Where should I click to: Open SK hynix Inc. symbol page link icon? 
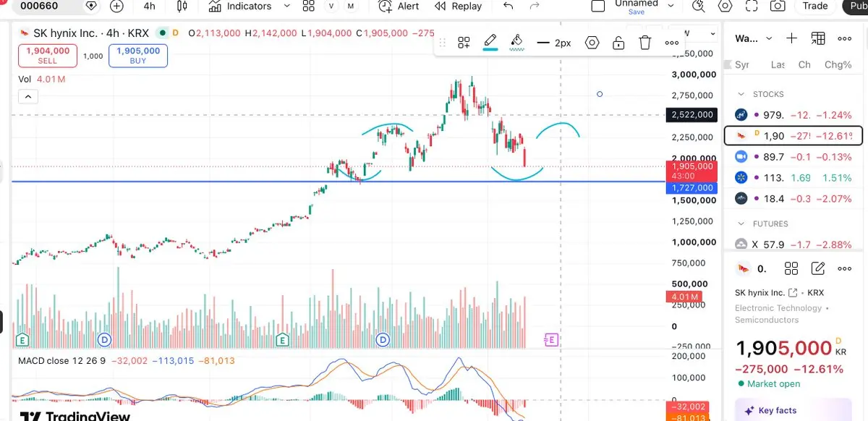792,293
